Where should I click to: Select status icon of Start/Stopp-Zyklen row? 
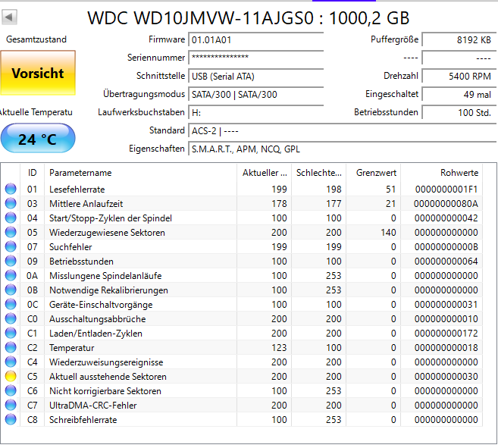pyautogui.click(x=11, y=218)
